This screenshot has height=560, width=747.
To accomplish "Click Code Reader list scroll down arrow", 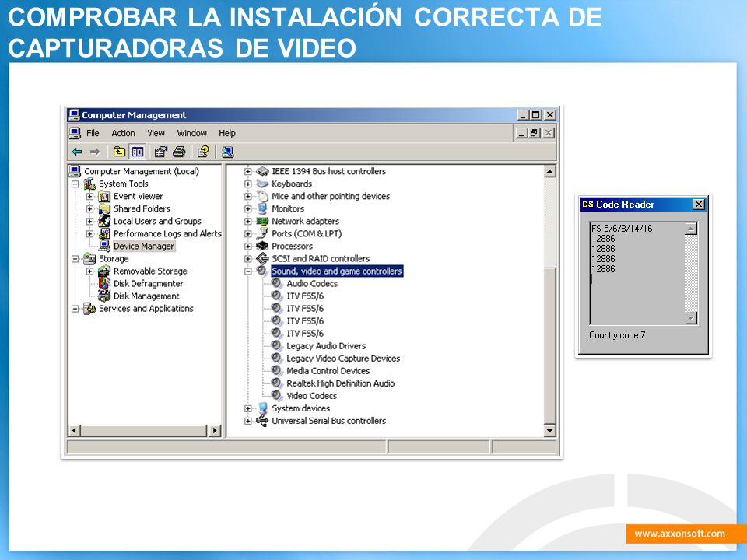I will point(691,318).
